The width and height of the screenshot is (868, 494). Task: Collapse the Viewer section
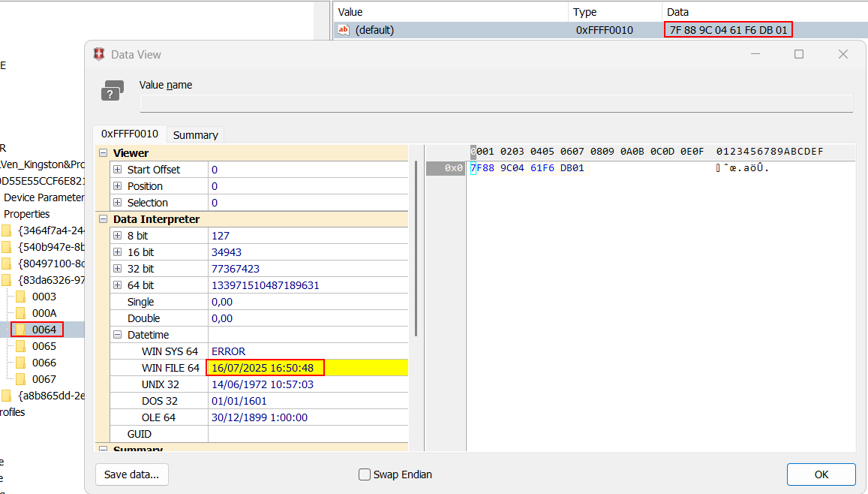(x=103, y=153)
